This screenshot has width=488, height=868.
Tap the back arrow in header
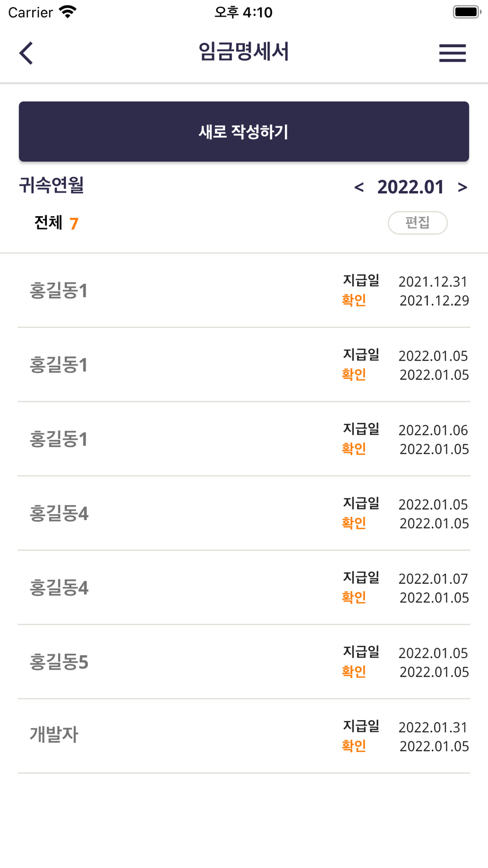point(26,53)
